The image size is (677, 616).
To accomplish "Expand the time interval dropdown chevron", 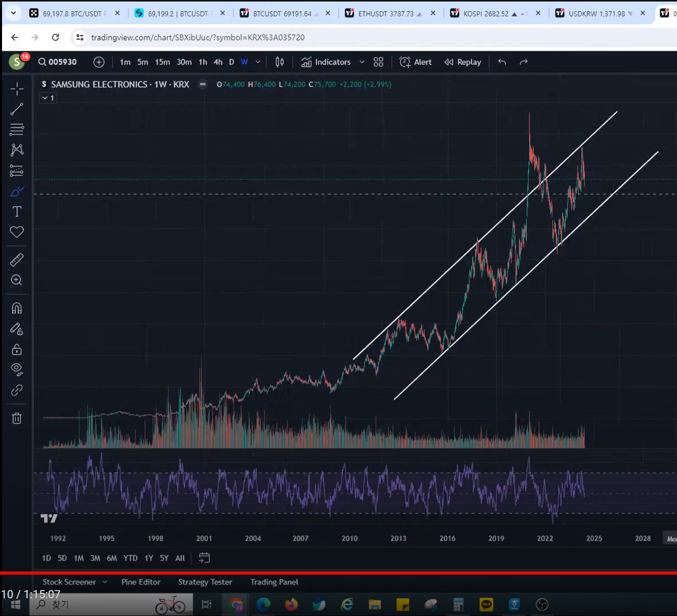I will (258, 62).
